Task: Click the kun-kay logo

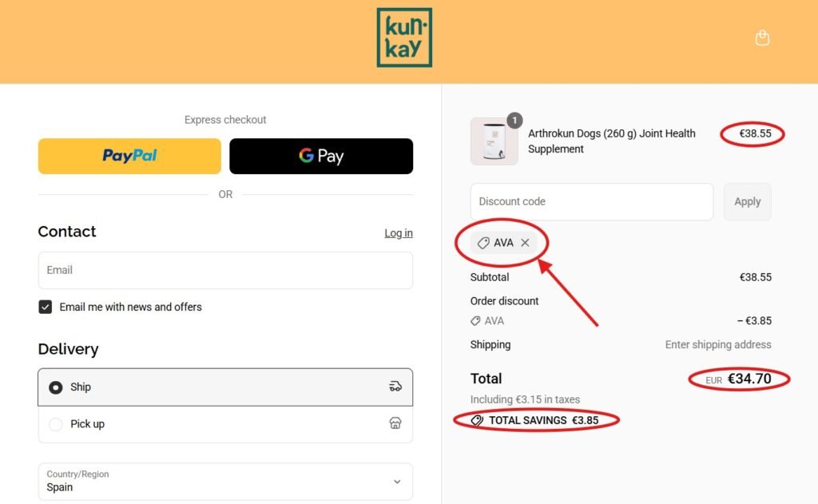Action: [x=404, y=38]
